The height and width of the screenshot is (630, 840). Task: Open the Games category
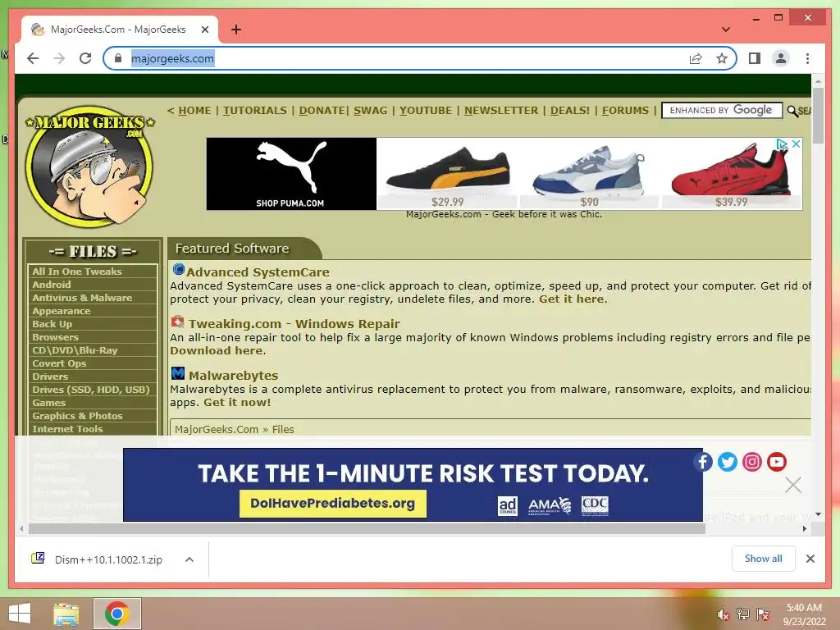click(x=48, y=403)
